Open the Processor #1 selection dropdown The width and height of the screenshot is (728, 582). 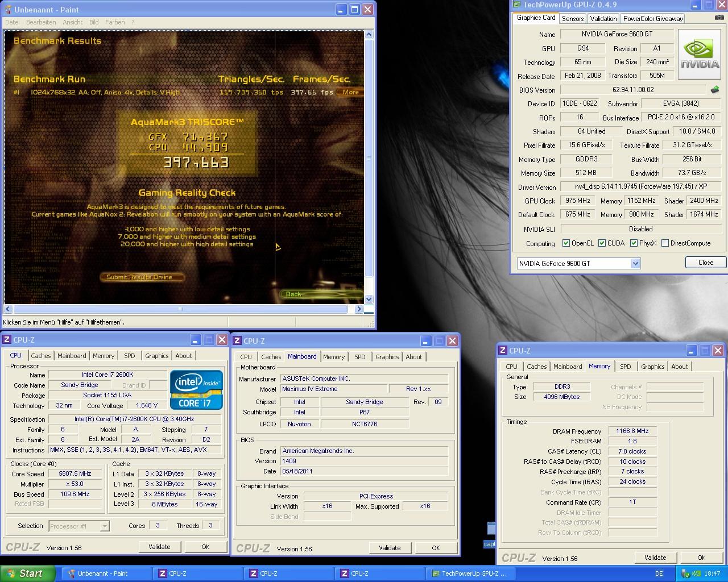coord(105,526)
